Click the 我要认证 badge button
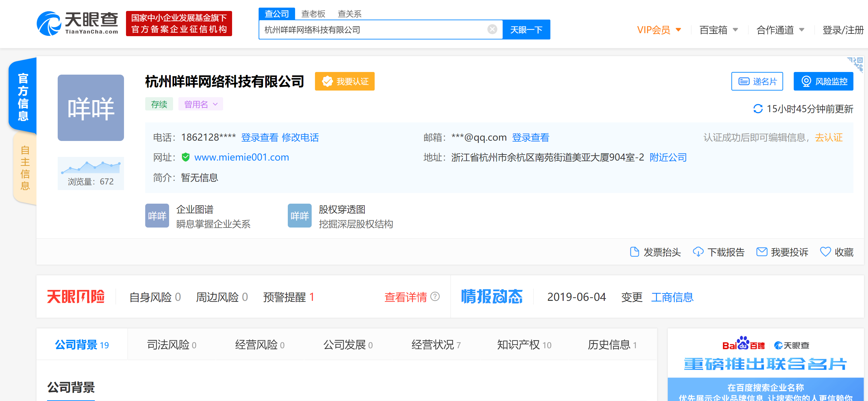This screenshot has width=868, height=401. (x=345, y=81)
